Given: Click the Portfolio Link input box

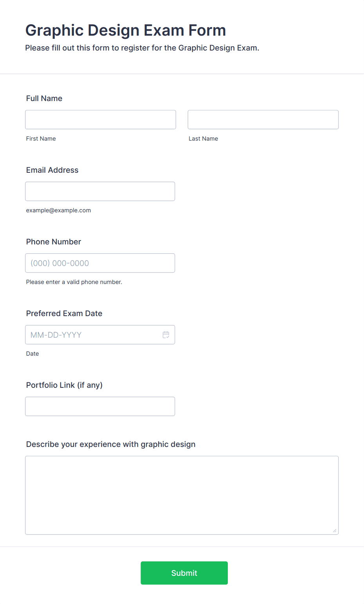Looking at the screenshot, I should click(100, 406).
